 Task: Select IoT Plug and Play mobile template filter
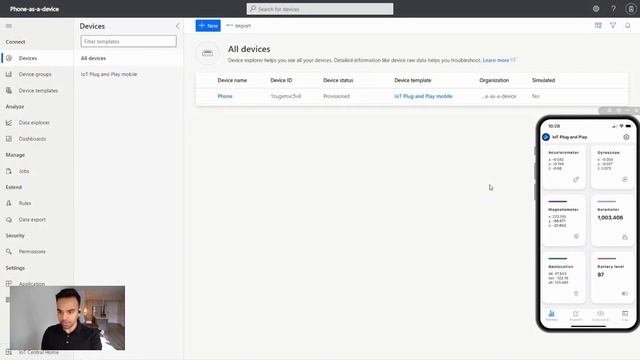109,74
